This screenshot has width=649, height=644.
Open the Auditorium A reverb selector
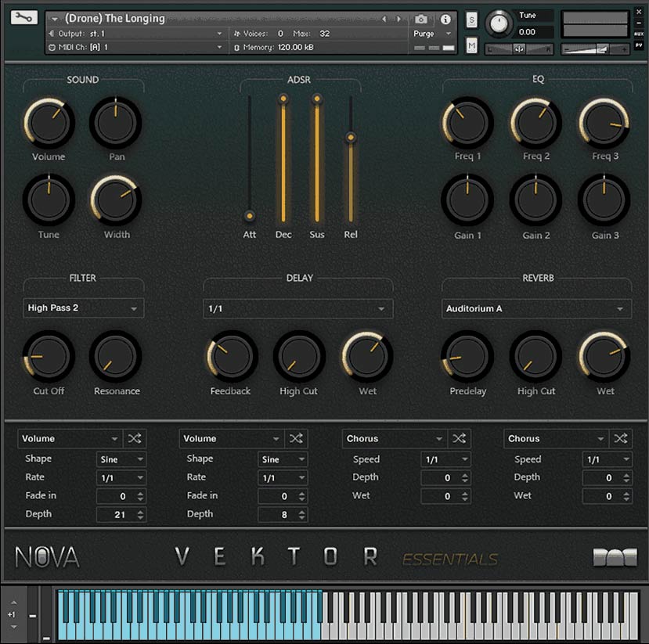tap(536, 308)
